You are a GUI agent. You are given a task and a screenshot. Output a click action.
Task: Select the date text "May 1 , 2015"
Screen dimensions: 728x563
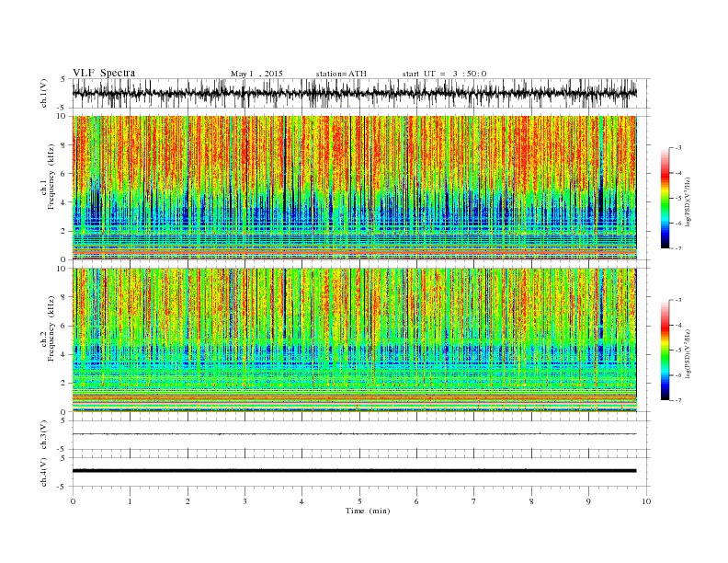[256, 74]
